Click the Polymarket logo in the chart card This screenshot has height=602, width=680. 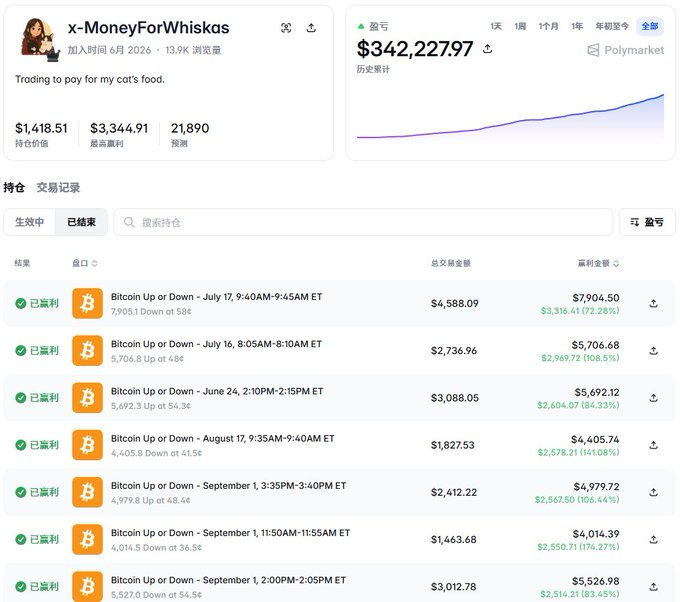tap(625, 50)
